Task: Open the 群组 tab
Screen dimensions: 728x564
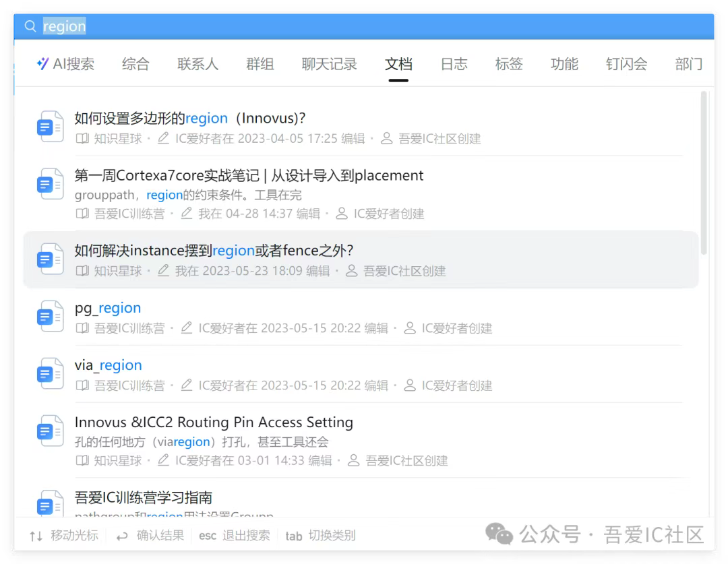Action: point(260,63)
